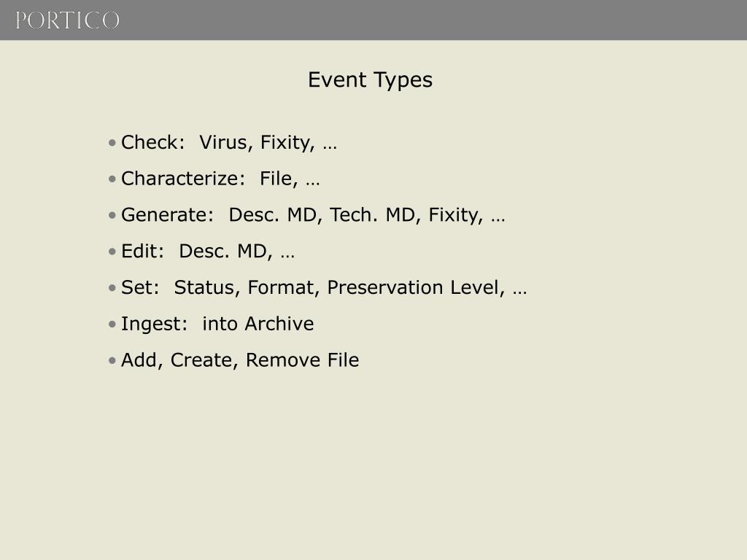Viewport: 747px width, 560px height.
Task: Click the text Preservation Level
Action: (415, 287)
